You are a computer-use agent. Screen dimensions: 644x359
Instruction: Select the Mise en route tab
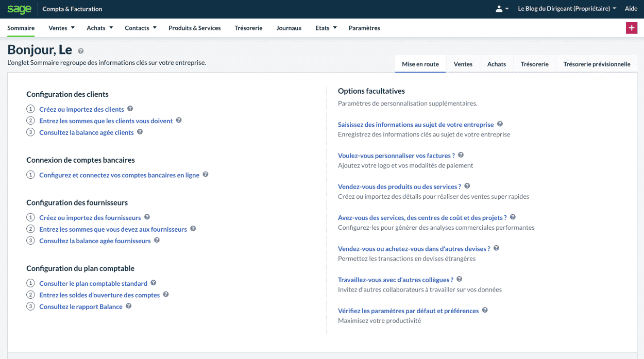(x=420, y=64)
